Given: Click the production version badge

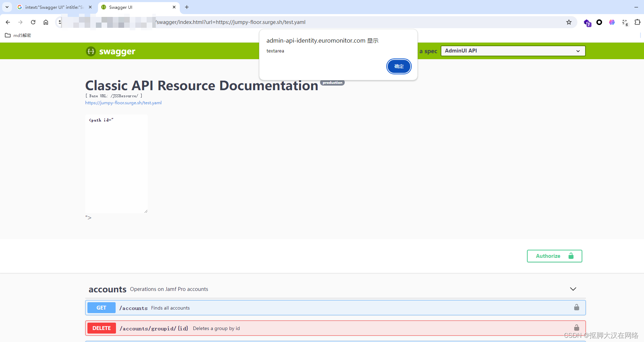Looking at the screenshot, I should [x=332, y=83].
